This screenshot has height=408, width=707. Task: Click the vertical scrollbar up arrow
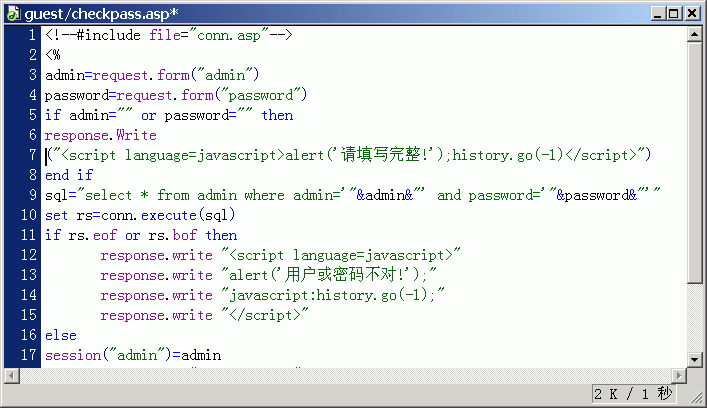point(694,34)
